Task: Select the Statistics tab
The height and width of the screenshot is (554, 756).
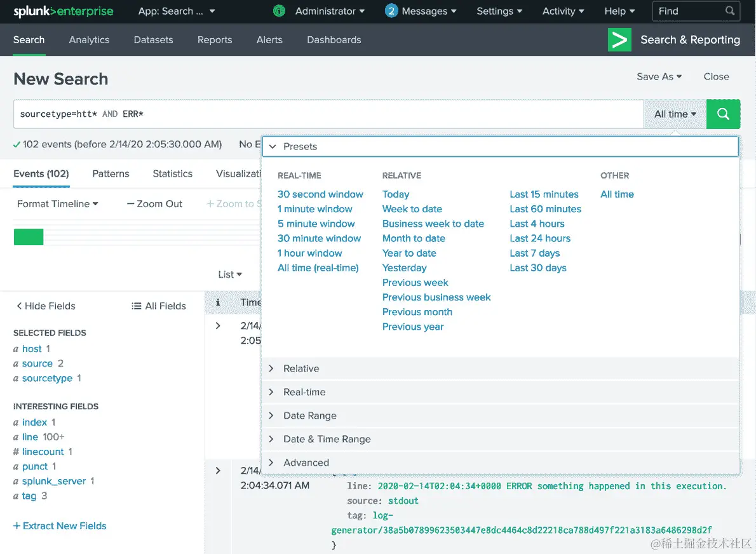Action: pos(173,173)
